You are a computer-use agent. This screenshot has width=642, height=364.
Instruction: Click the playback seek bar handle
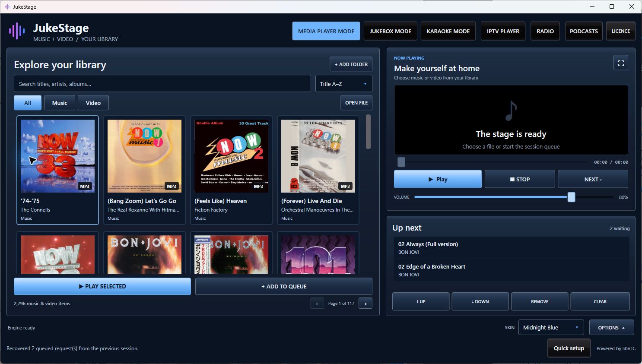tap(401, 162)
